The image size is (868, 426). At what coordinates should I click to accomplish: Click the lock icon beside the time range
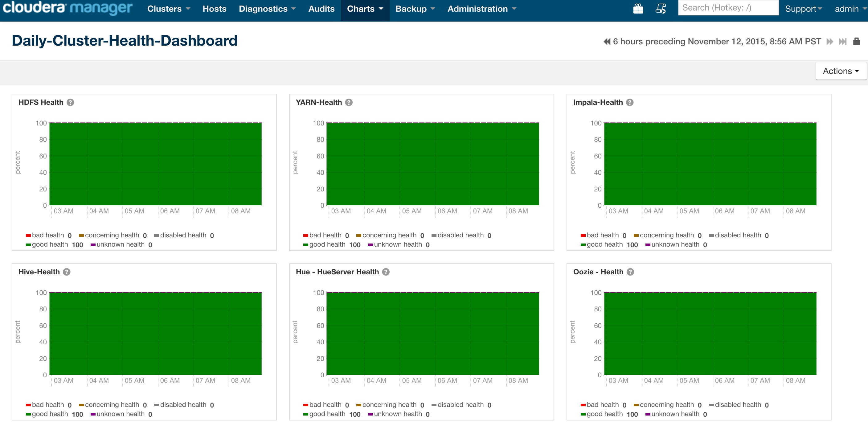856,41
